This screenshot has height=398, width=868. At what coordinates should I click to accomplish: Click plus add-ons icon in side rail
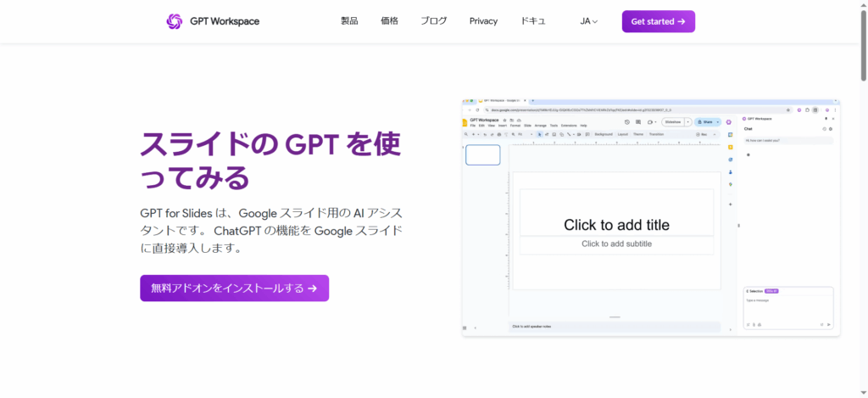(731, 205)
